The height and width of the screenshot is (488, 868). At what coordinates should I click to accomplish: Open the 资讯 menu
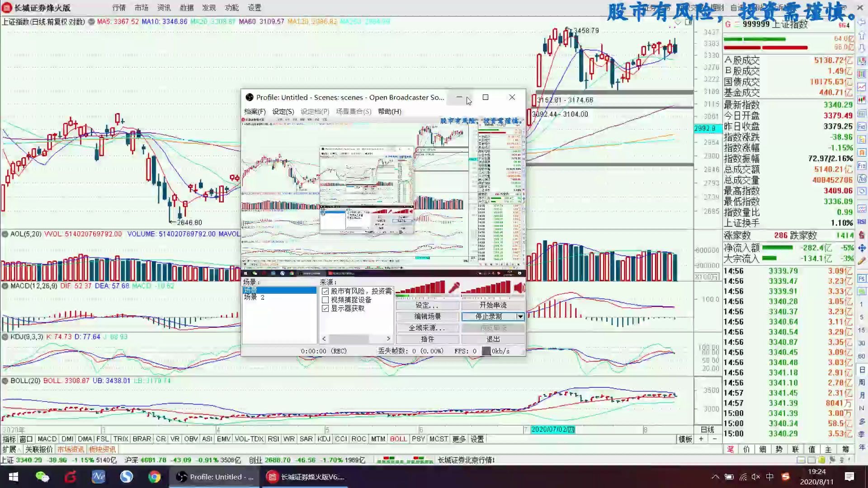tap(164, 8)
